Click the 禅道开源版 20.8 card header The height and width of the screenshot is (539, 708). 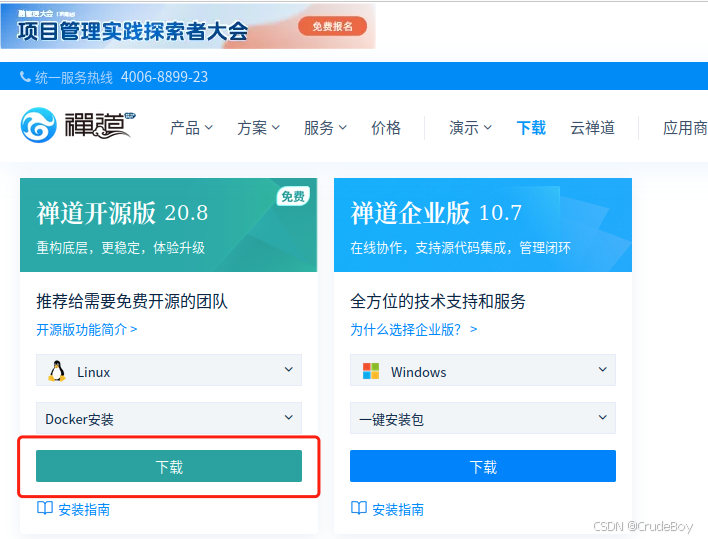[168, 225]
